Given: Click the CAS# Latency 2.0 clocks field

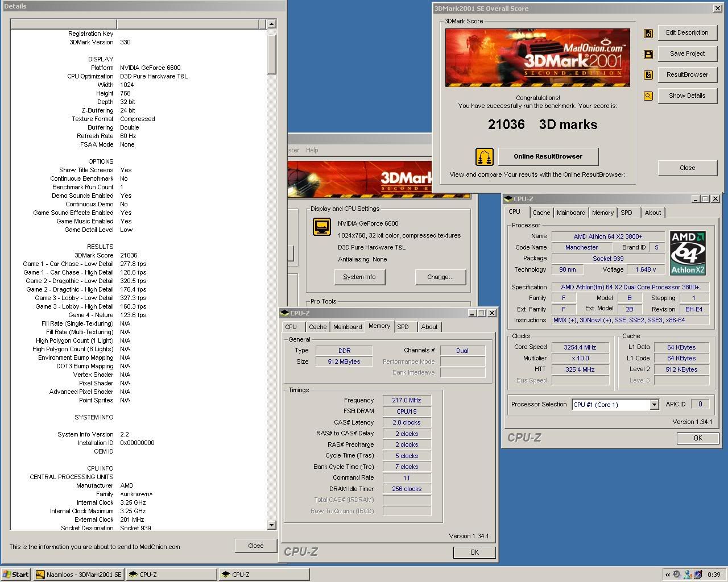Looking at the screenshot, I should 407,422.
